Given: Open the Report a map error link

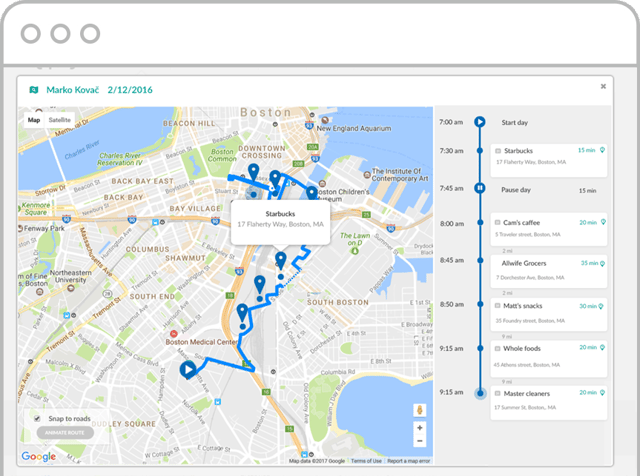Looking at the screenshot, I should point(409,461).
